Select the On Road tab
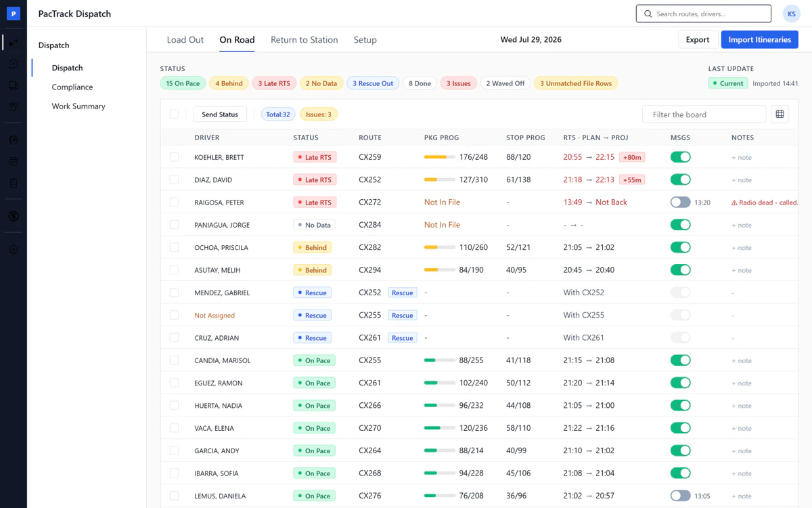Image resolution: width=812 pixels, height=508 pixels. [x=237, y=40]
